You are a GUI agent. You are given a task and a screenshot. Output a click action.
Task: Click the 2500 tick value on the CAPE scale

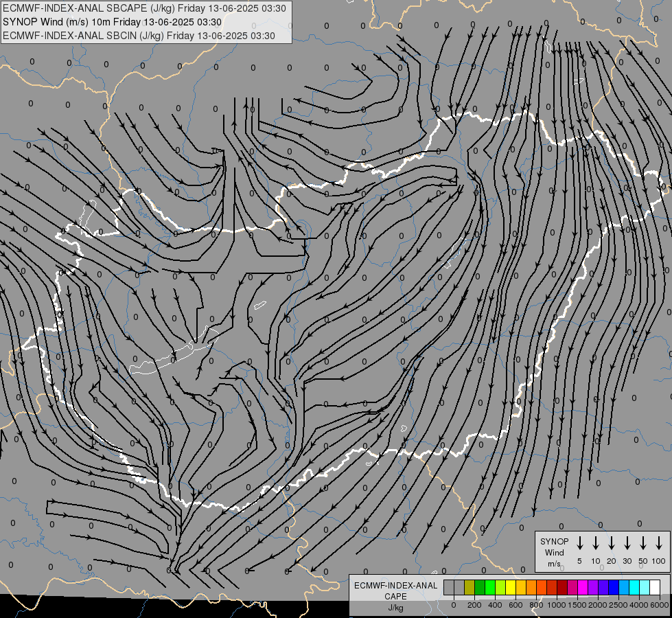point(618,605)
